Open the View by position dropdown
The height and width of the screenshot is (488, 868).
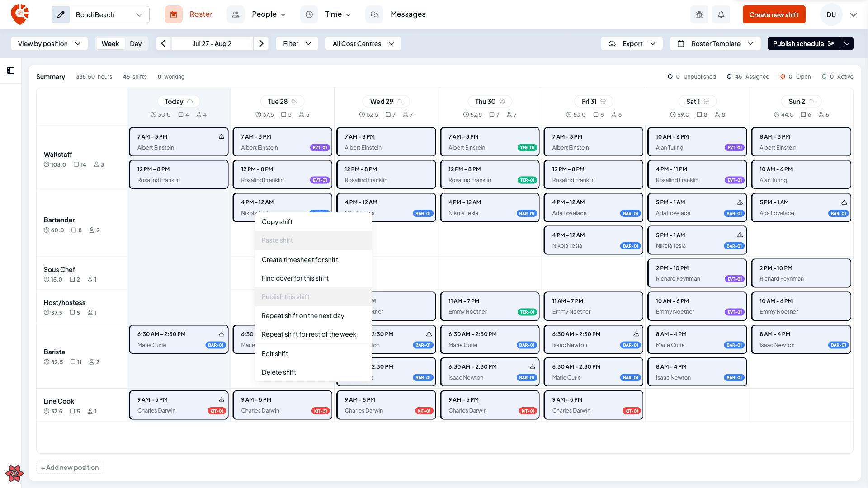pos(49,43)
